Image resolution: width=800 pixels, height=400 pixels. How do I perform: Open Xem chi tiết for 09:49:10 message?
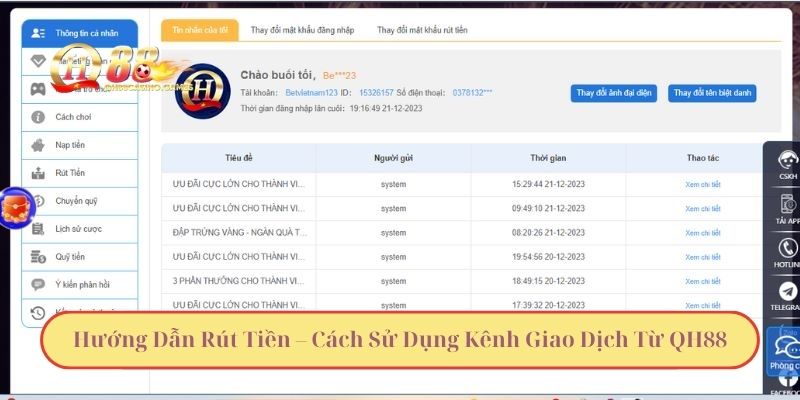703,209
